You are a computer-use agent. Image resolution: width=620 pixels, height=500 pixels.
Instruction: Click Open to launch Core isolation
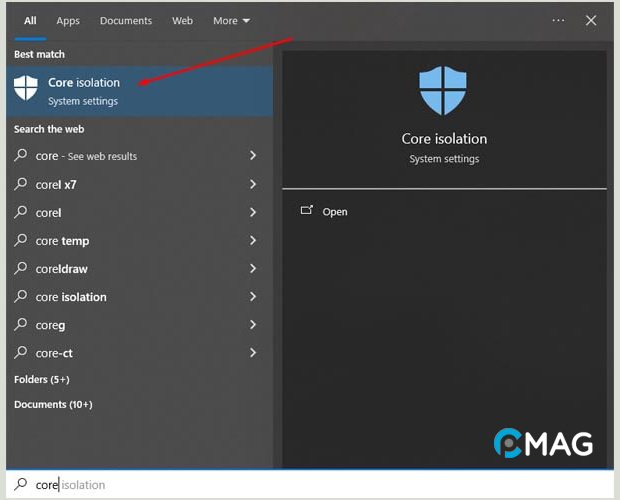(x=334, y=212)
